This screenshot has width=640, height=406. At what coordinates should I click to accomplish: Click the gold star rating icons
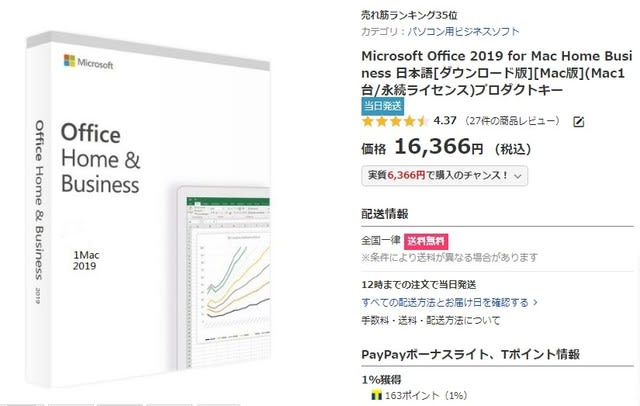coord(395,122)
